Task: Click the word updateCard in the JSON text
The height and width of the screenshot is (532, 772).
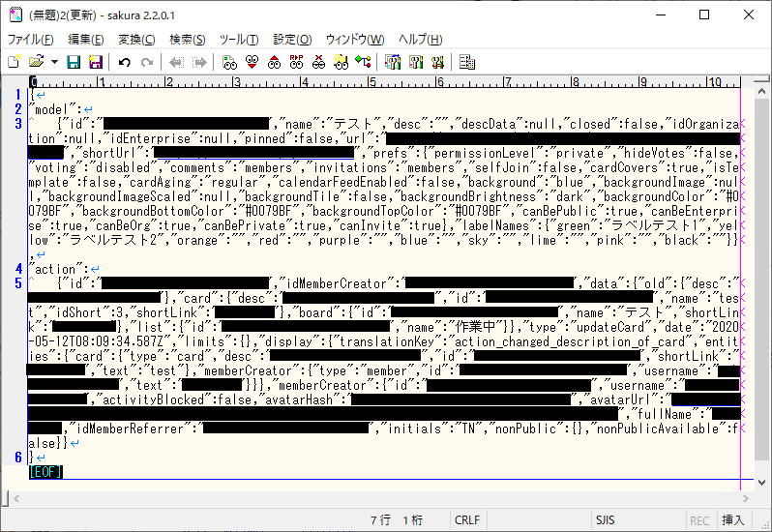Action: pos(610,327)
